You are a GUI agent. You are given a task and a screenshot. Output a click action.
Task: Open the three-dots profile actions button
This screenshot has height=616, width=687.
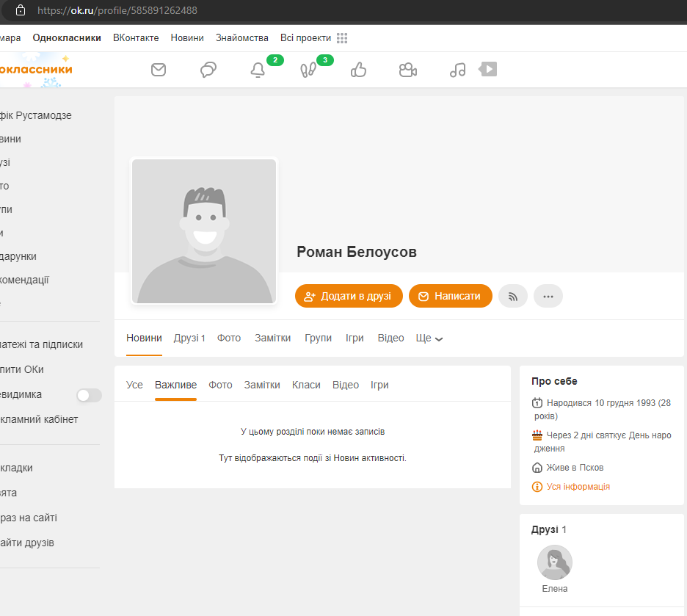tap(548, 296)
